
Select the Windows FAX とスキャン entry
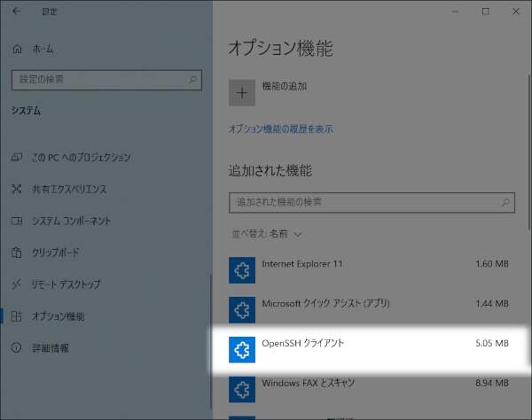coord(371,390)
